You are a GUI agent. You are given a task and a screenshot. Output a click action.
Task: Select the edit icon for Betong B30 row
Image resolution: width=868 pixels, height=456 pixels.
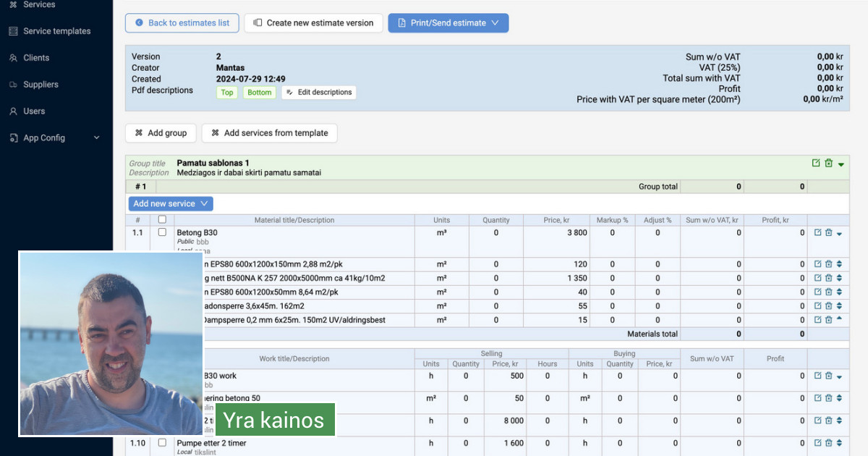[816, 233]
